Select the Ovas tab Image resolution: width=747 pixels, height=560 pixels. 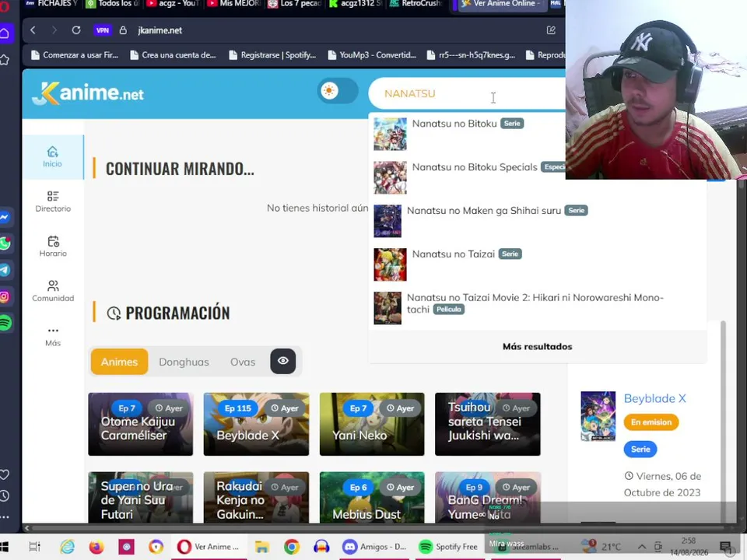(243, 362)
